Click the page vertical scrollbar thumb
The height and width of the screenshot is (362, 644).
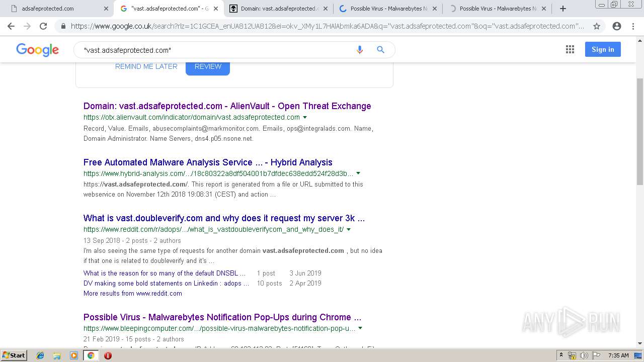[640, 132]
